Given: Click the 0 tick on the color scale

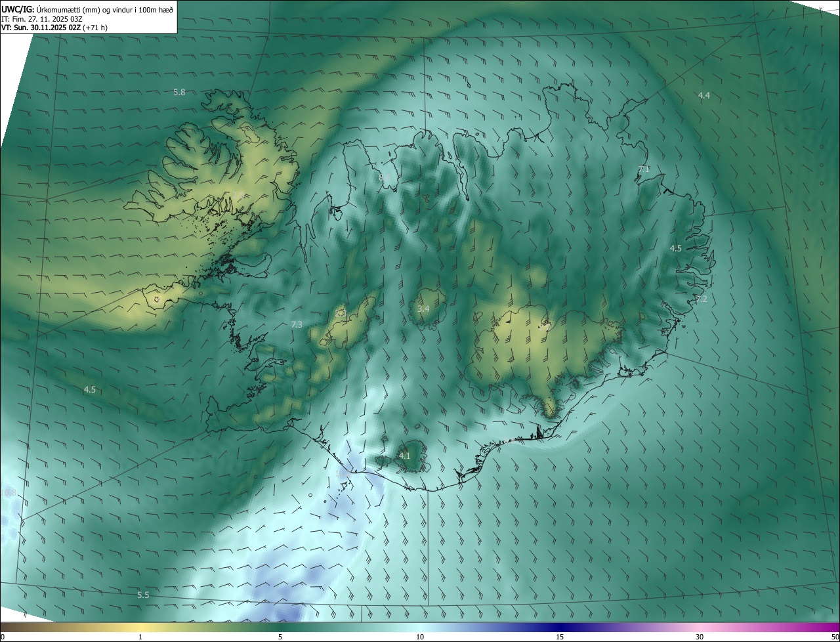Looking at the screenshot, I should 2,637.
